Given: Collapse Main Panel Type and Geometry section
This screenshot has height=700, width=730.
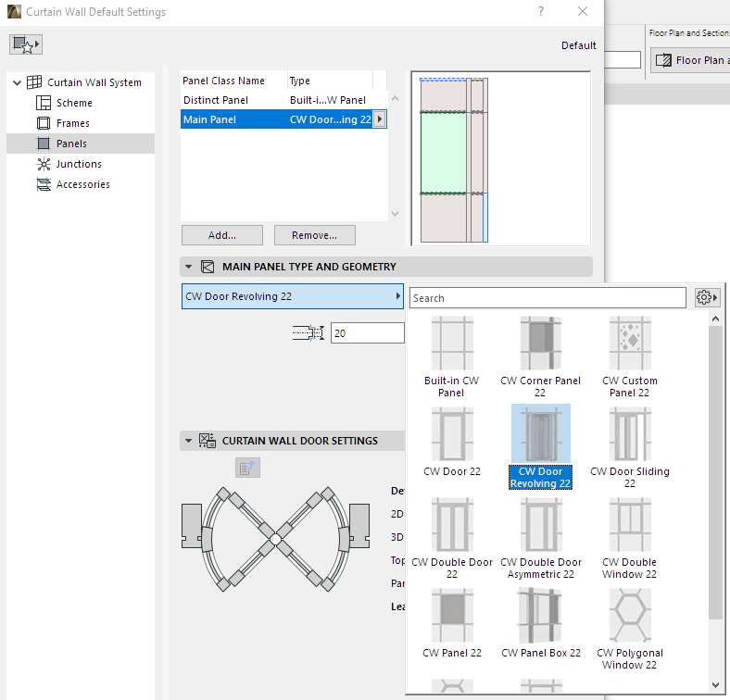Looking at the screenshot, I should pyautogui.click(x=189, y=267).
